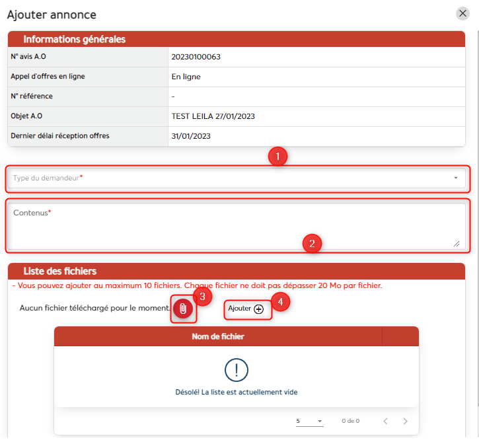Click the plus circle icon beside Ajouter

[258, 309]
